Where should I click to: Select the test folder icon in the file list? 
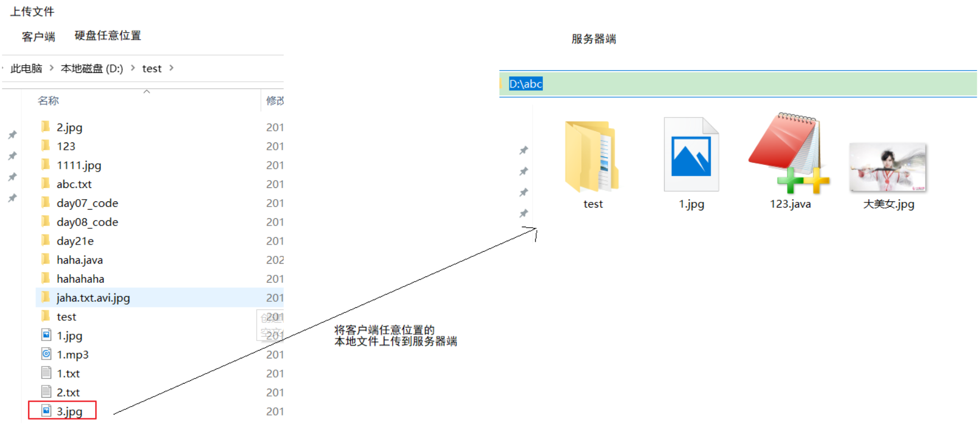[46, 316]
